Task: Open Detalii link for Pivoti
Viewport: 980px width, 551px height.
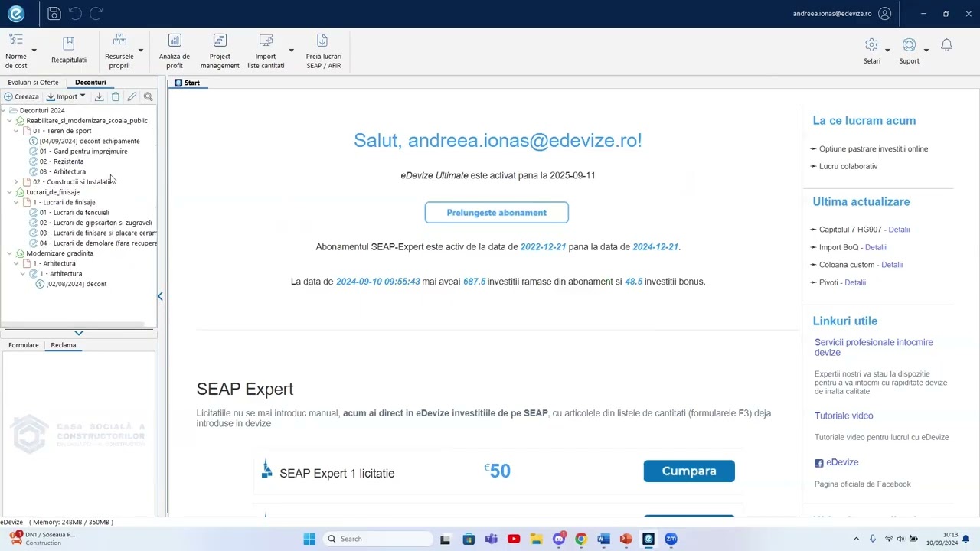Action: [855, 282]
